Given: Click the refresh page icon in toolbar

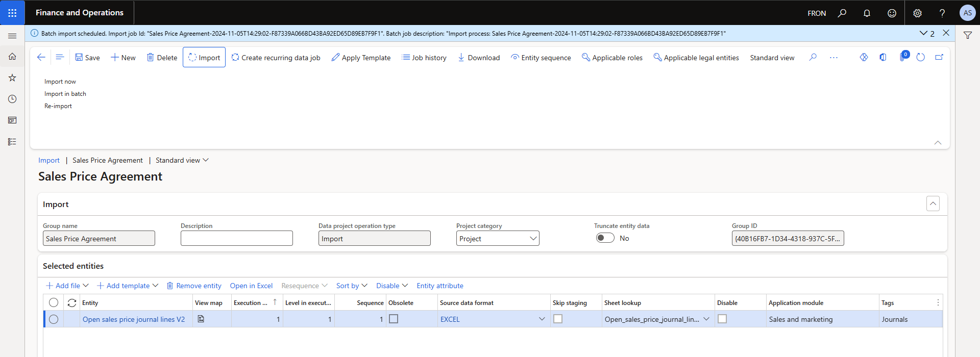Looking at the screenshot, I should (920, 58).
